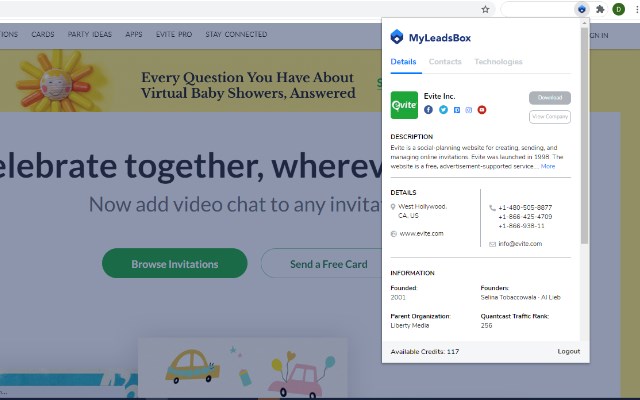Screen dimensions: 640x400
Task: Click founders Selina Tobaccowala text
Action: (x=520, y=298)
